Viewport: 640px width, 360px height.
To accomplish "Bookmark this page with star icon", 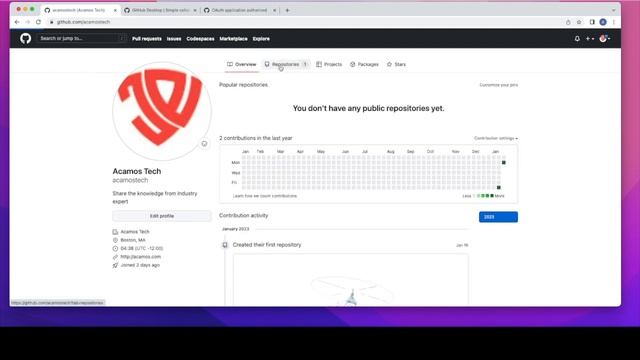I will [x=579, y=22].
